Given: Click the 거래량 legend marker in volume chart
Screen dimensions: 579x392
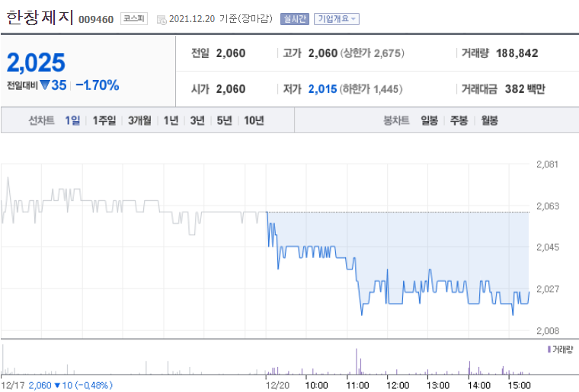Looking at the screenshot, I should click(549, 349).
